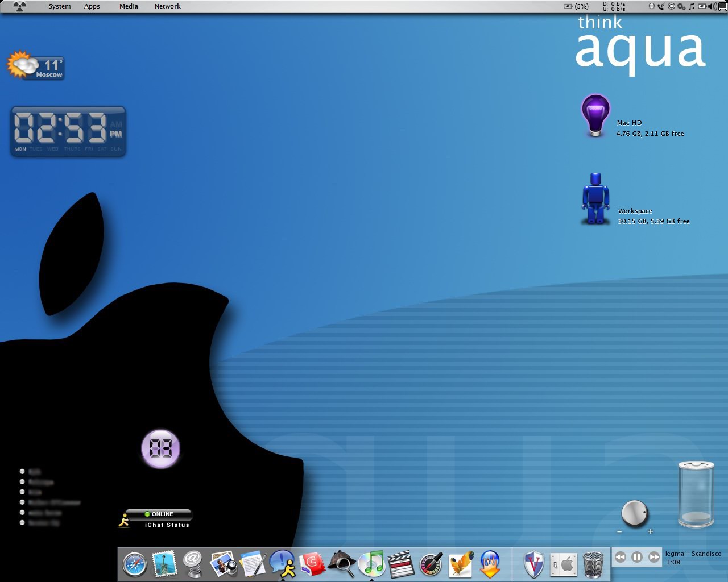Open the System menu
This screenshot has width=728, height=582.
coord(60,6)
